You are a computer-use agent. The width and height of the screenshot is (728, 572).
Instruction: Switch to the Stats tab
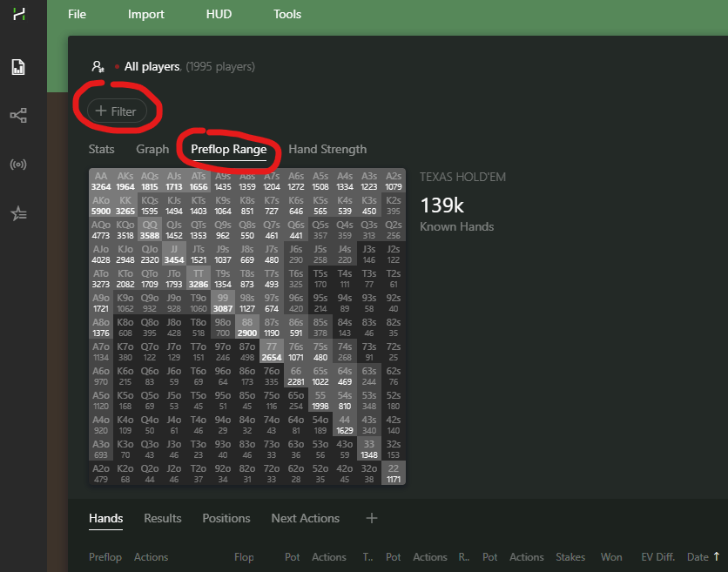point(102,149)
